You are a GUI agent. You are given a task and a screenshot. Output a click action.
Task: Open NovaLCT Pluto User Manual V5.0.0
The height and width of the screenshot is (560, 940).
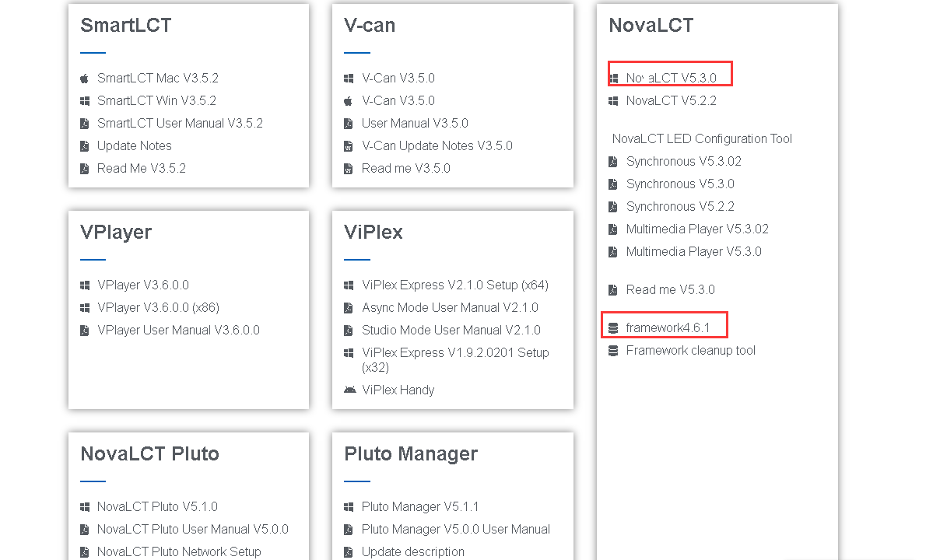[193, 530]
